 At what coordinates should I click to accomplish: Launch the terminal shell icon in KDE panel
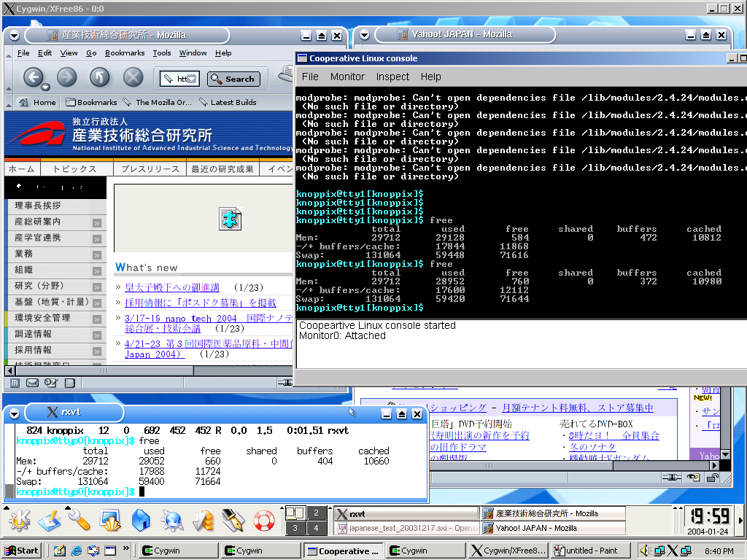pyautogui.click(x=110, y=520)
